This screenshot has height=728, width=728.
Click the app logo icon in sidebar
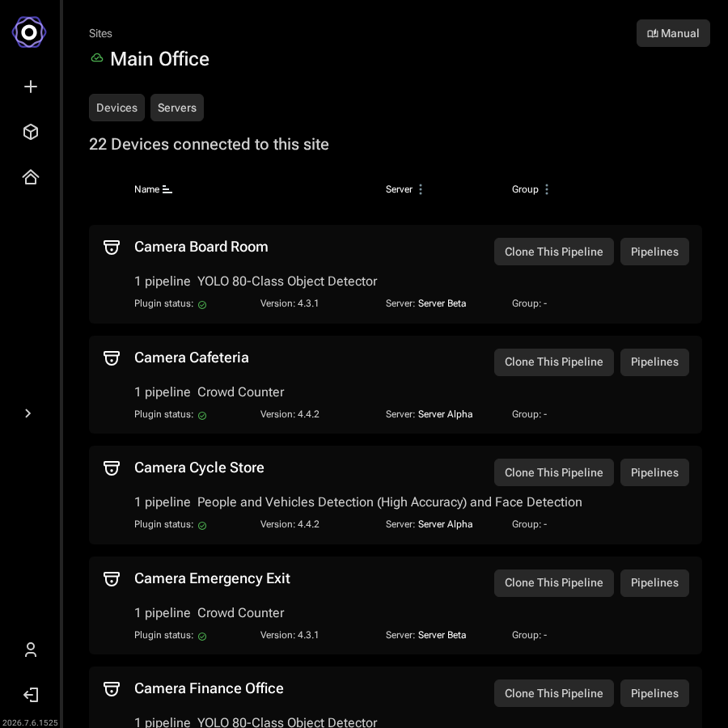coord(29,32)
